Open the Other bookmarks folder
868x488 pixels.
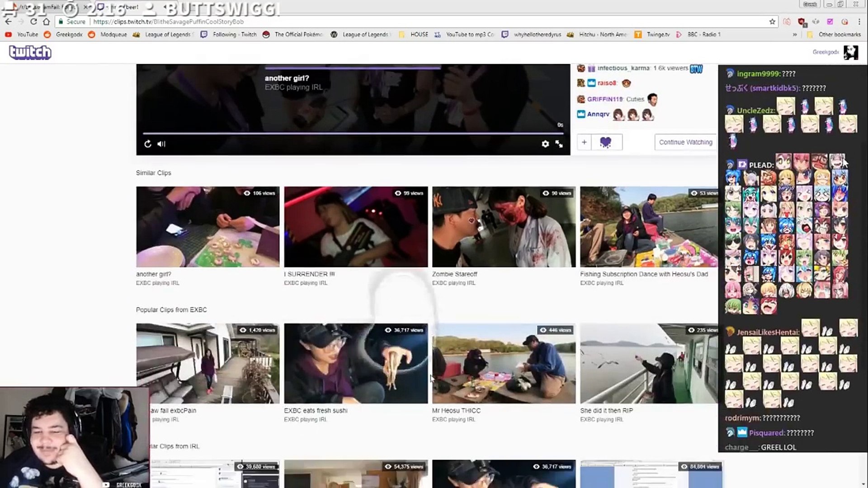(835, 34)
